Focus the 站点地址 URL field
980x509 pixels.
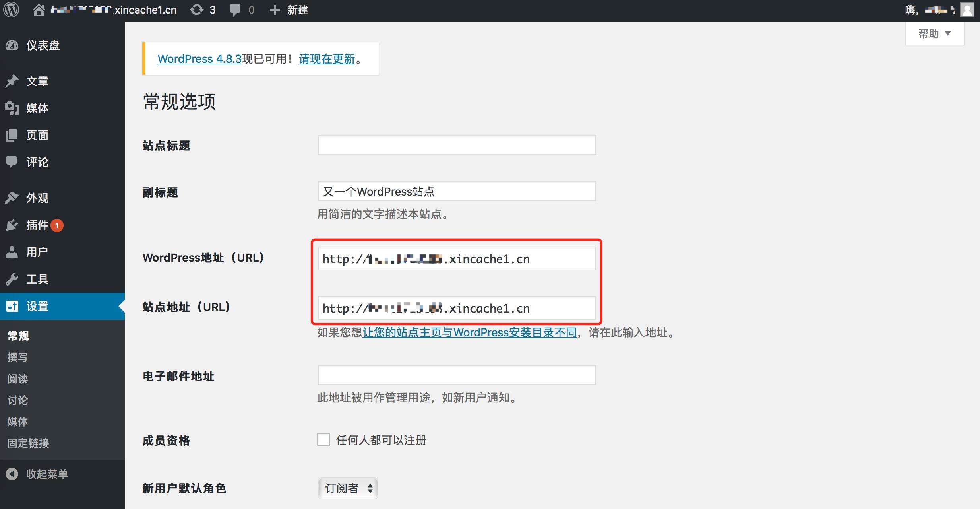coord(457,308)
